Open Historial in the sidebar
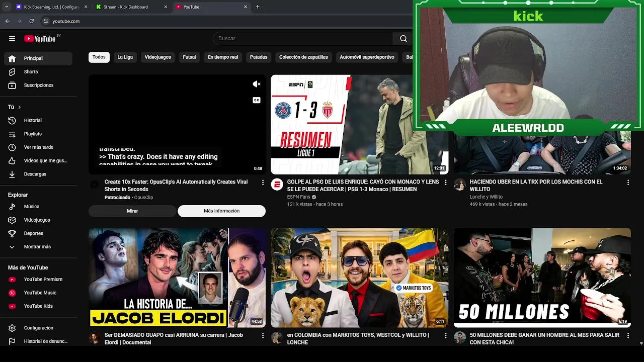Screen dimensions: 644x362 click(x=38, y=121)
